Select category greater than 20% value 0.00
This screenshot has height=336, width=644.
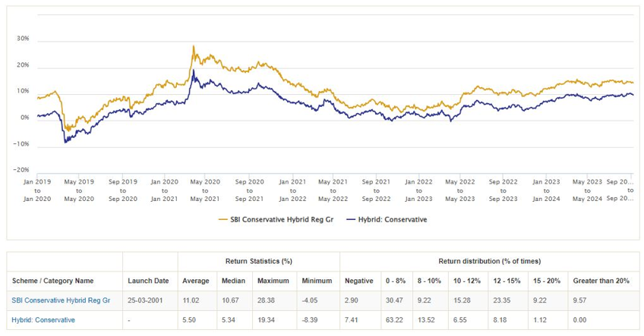[580, 320]
